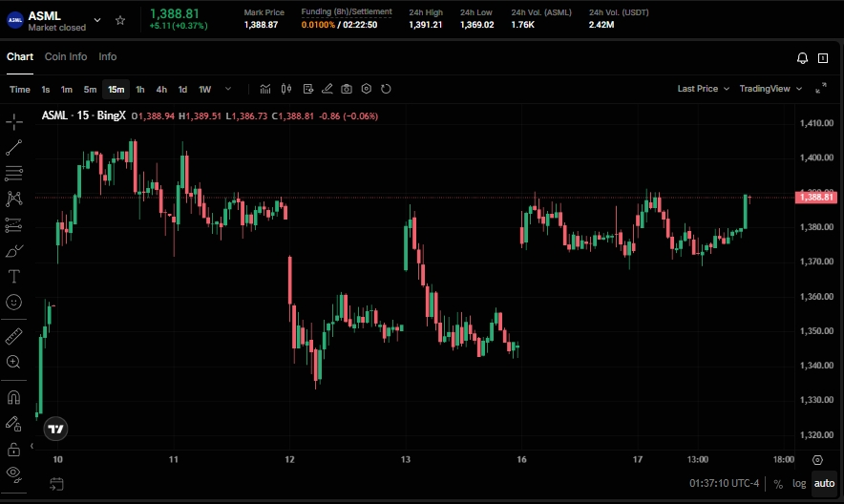Switch to the Info tab
The image size is (844, 504).
point(108,57)
